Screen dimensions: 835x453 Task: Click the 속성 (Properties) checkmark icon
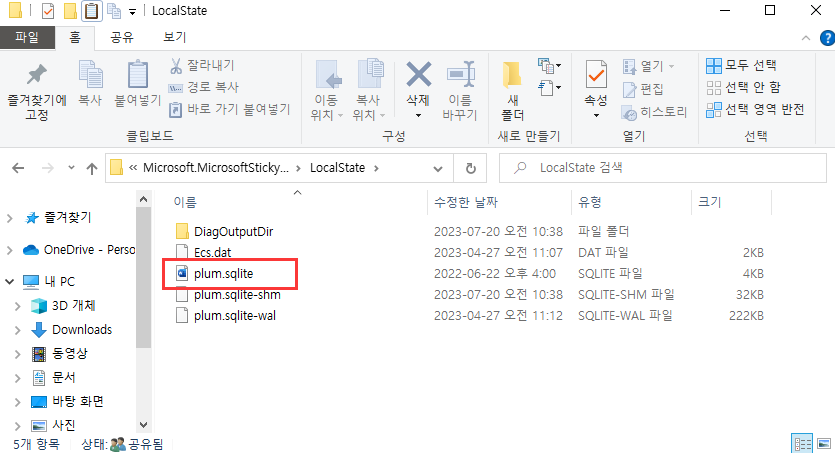click(x=596, y=75)
